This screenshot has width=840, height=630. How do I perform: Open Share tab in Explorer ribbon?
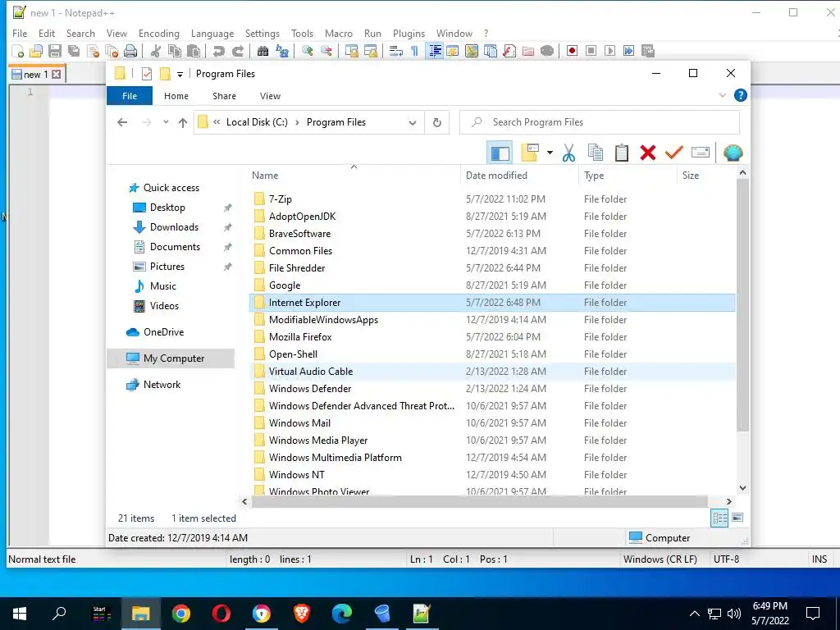tap(224, 96)
